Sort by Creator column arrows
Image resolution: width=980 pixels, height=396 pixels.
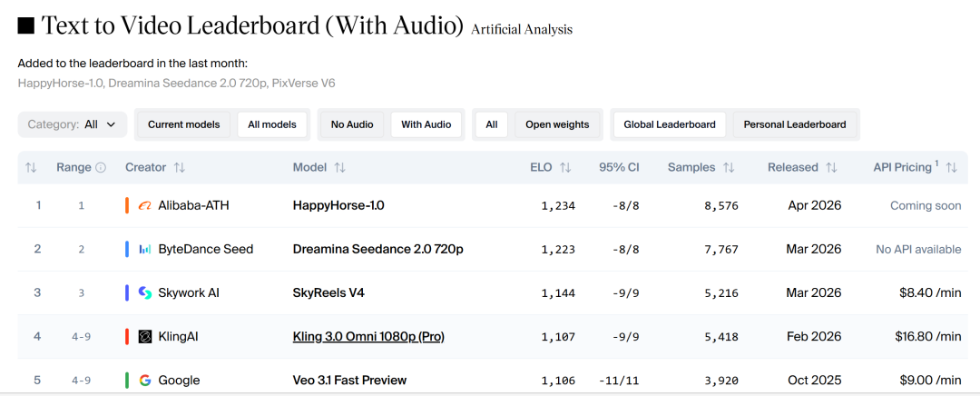180,168
